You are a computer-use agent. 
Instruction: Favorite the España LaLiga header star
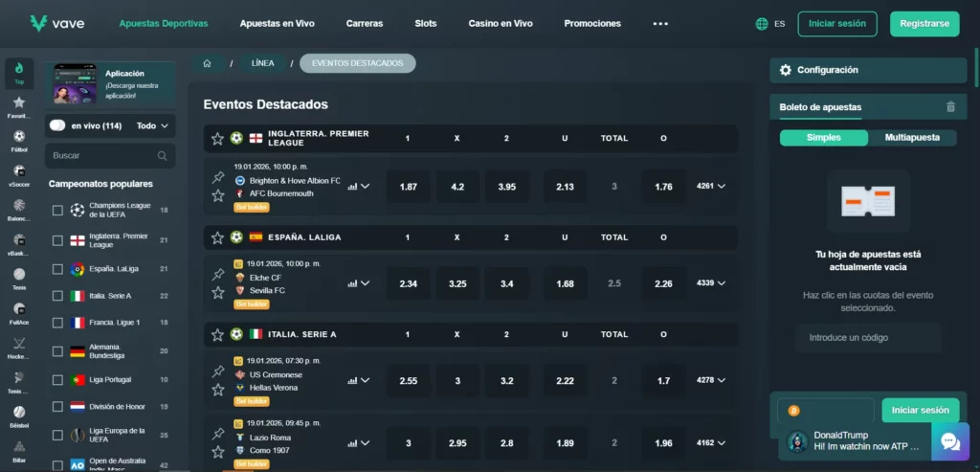217,237
